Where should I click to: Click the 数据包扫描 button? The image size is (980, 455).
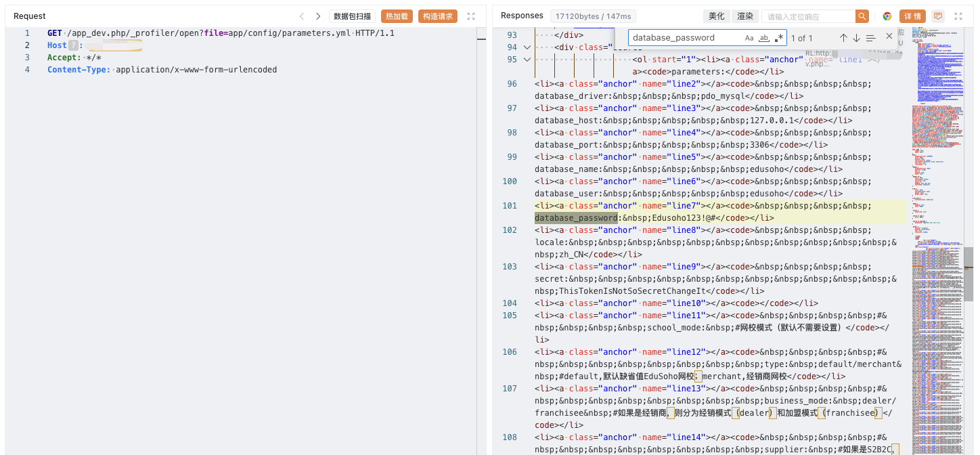pyautogui.click(x=352, y=16)
